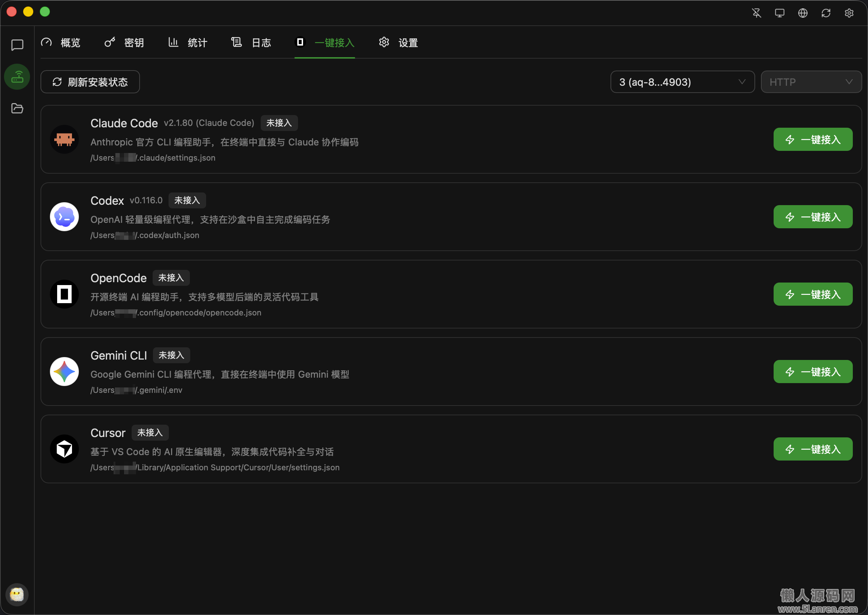
Task: Click the 刷新安装状态 button
Action: pyautogui.click(x=90, y=82)
